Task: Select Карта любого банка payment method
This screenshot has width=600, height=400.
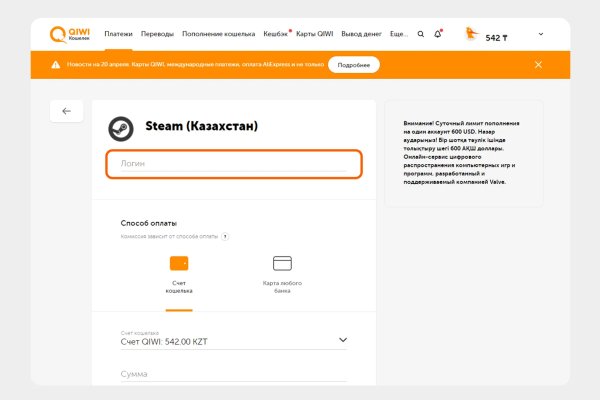Action: pyautogui.click(x=282, y=272)
